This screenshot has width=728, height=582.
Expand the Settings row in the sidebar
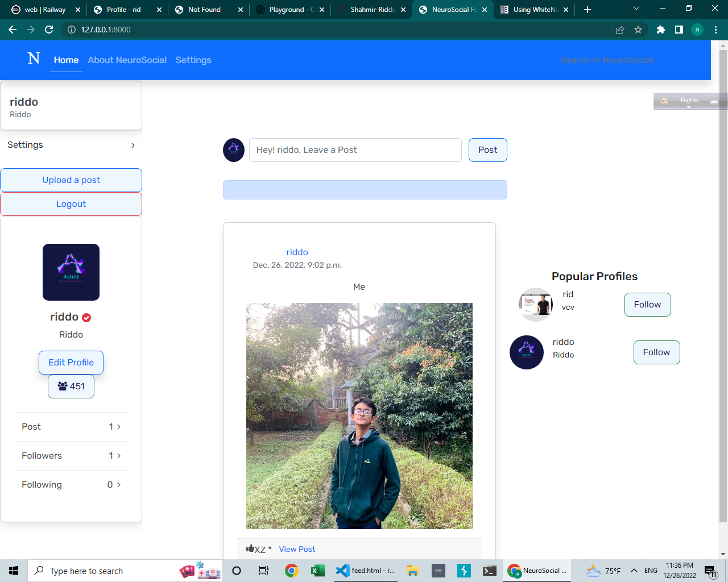tap(71, 145)
